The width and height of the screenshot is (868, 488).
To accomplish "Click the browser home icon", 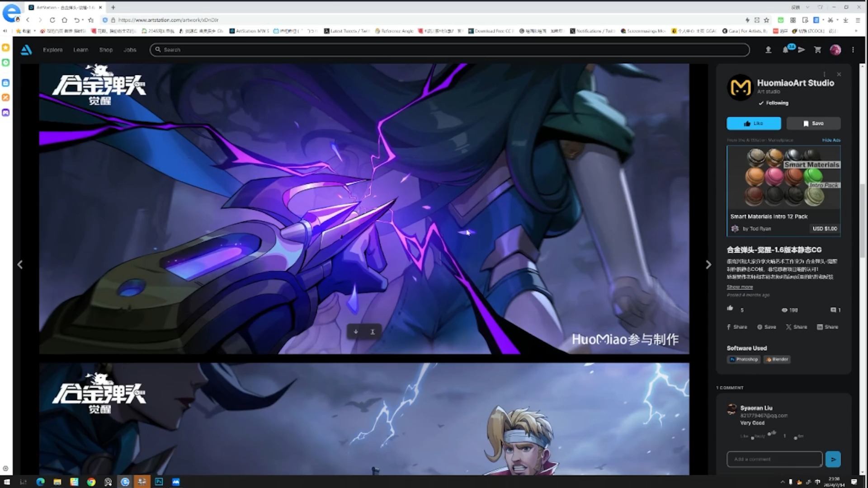I will coord(64,20).
